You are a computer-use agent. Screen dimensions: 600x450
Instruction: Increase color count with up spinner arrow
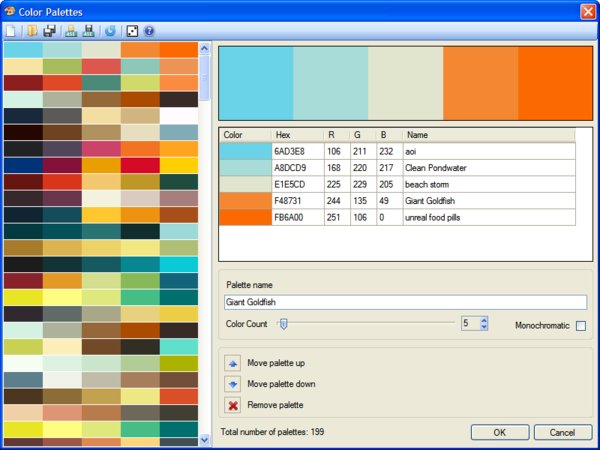coord(484,320)
